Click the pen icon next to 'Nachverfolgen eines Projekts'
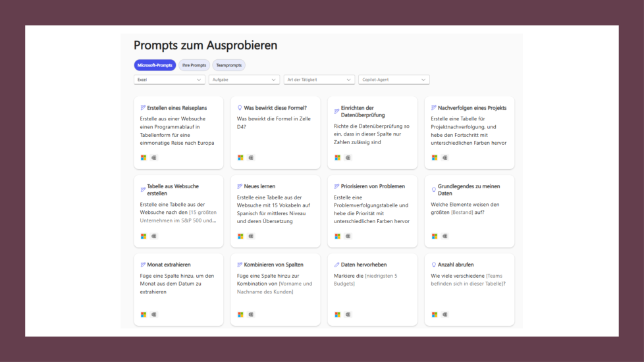 tap(434, 108)
